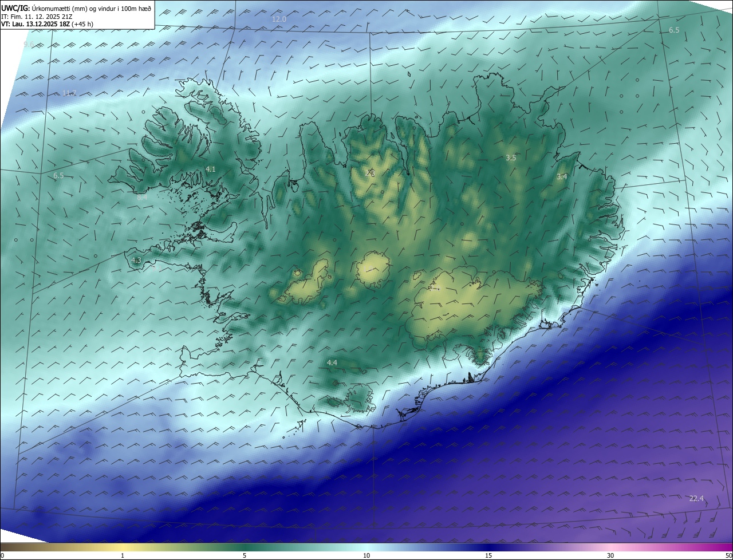The image size is (733, 560).
Task: Select the valid time "VT: Lau. 13.12.2025 18Z (+45 h)"
Action: point(48,24)
